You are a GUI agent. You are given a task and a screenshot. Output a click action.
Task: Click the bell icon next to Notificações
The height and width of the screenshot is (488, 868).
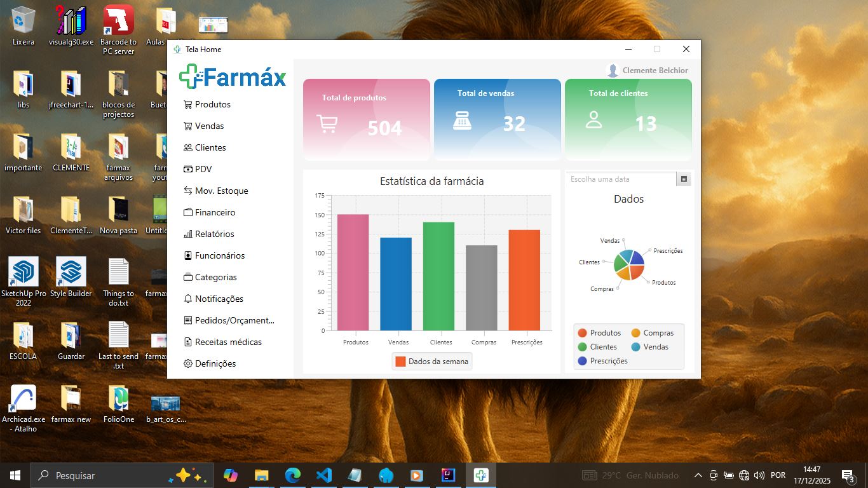187,299
